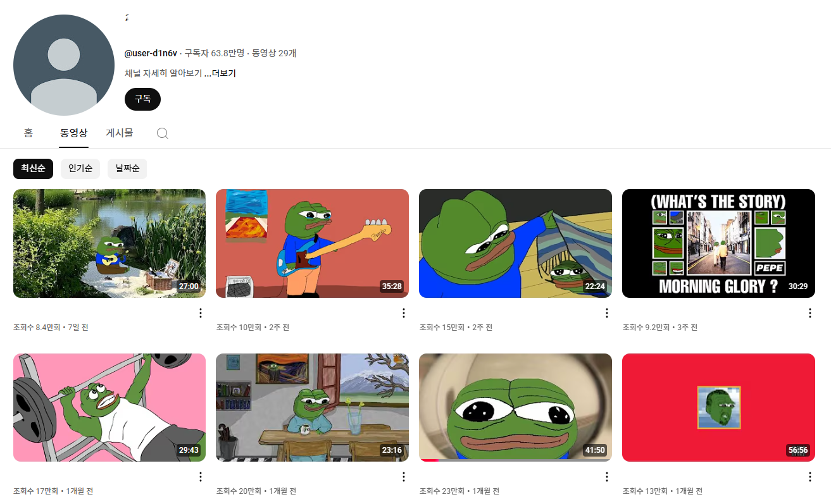831x504 pixels.
Task: Click the text 조회수 17만회 • 1개월 전
Action: (x=53, y=491)
